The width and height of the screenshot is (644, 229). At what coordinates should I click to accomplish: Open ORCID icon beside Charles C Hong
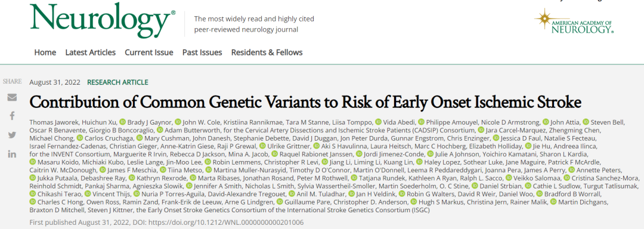click(x=33, y=202)
